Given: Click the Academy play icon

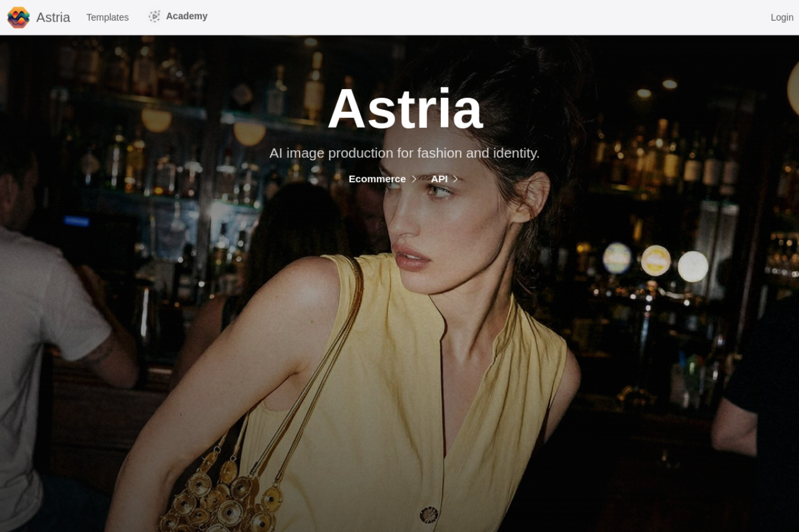Looking at the screenshot, I should coord(154,16).
